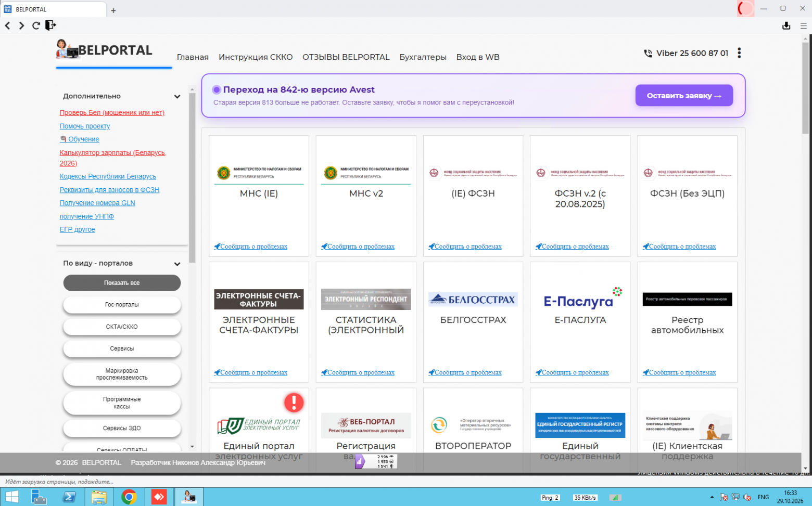Screen dimensions: 812x506
Task: Open the Бухгалтеры menu item
Action: point(423,57)
